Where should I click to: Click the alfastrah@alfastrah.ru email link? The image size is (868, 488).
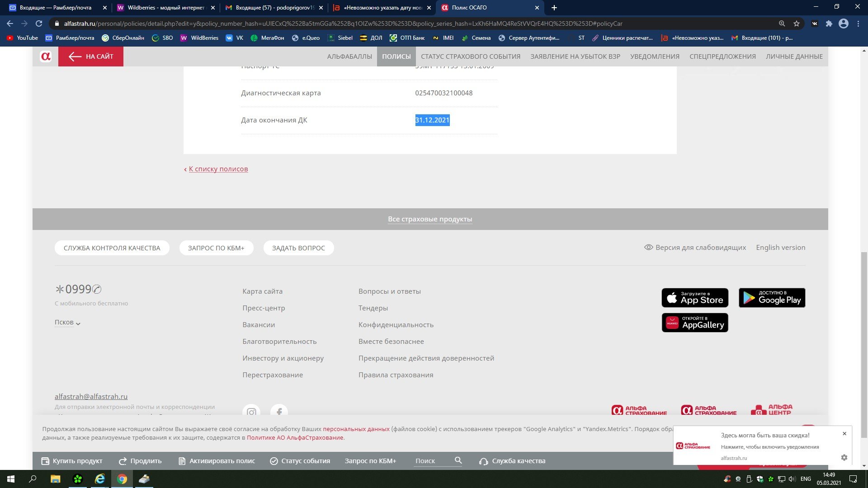click(x=91, y=397)
